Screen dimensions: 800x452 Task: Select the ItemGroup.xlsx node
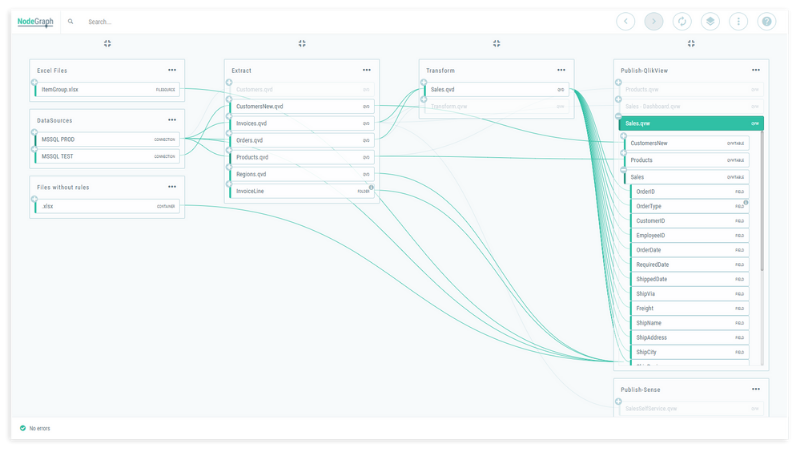pyautogui.click(x=107, y=89)
